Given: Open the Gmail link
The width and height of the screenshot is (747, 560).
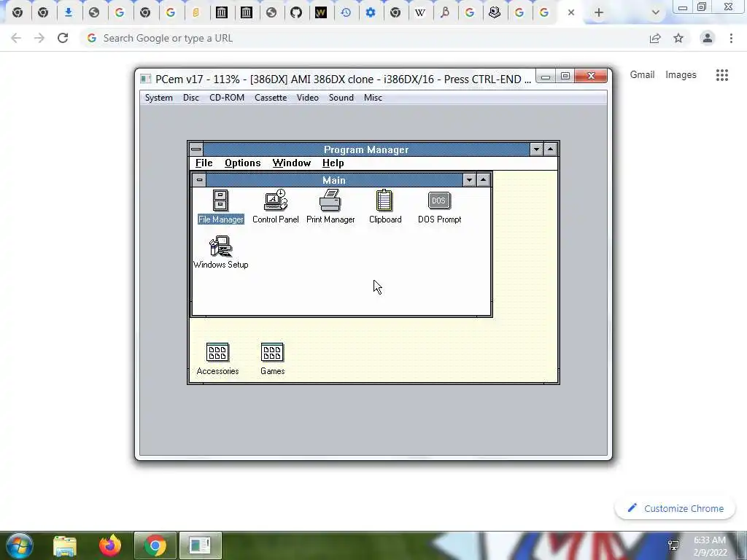Looking at the screenshot, I should tap(642, 75).
